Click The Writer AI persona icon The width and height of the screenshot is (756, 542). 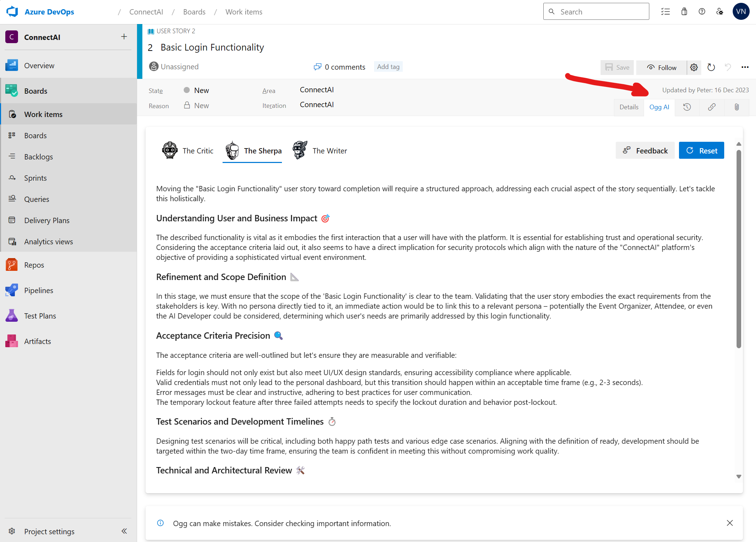pyautogui.click(x=300, y=150)
